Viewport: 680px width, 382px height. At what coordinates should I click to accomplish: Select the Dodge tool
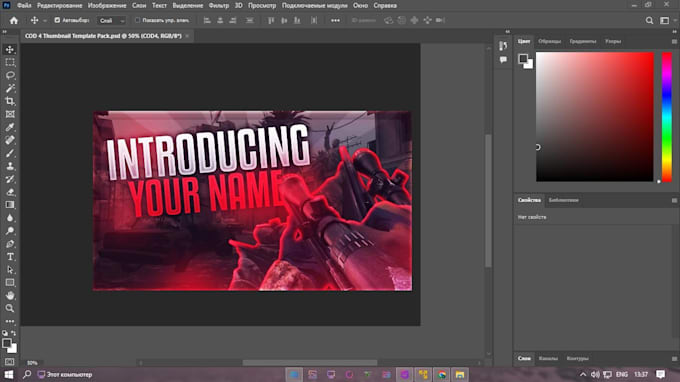[x=10, y=231]
